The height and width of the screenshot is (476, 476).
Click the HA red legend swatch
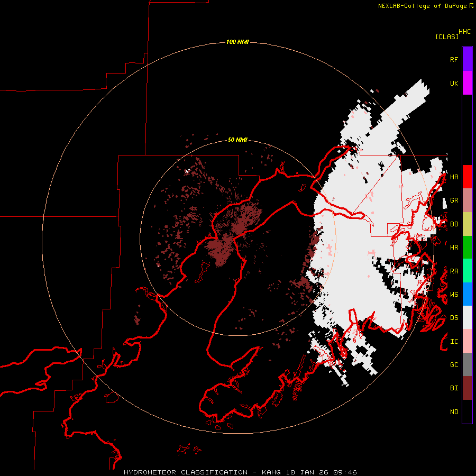467,177
